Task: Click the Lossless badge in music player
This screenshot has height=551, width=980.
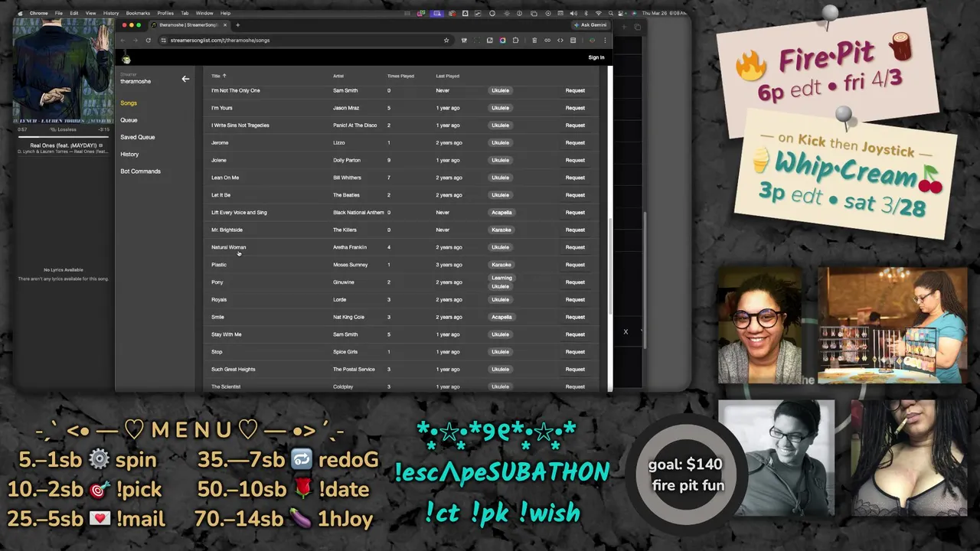Action: tap(64, 129)
